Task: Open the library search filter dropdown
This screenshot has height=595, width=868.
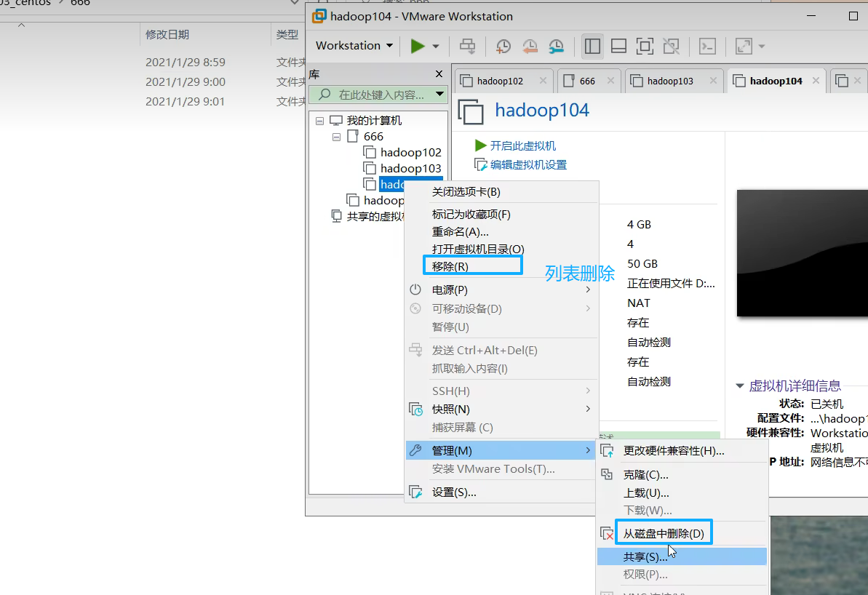Action: point(439,94)
